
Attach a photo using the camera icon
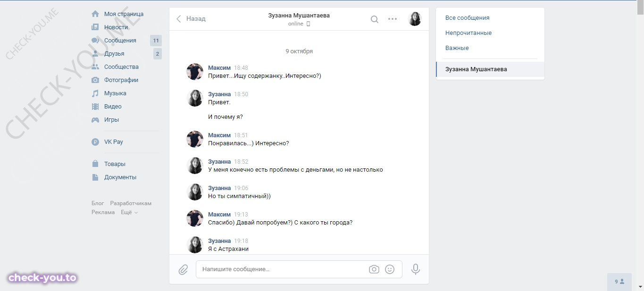point(374,269)
